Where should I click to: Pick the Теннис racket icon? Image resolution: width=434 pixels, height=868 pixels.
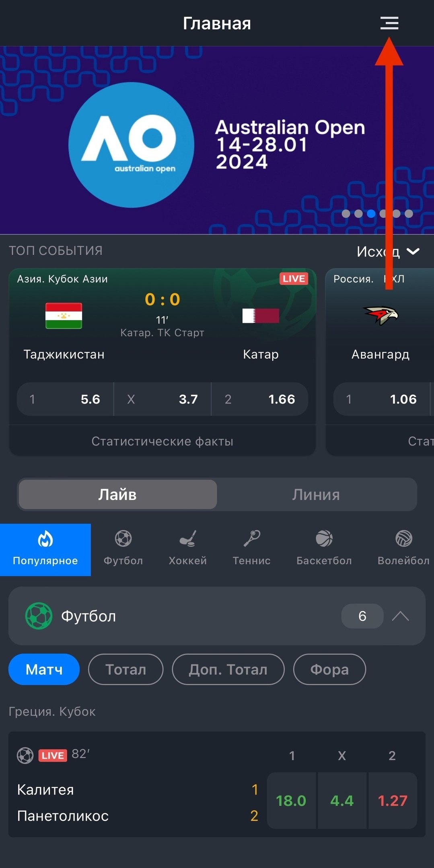[x=252, y=538]
